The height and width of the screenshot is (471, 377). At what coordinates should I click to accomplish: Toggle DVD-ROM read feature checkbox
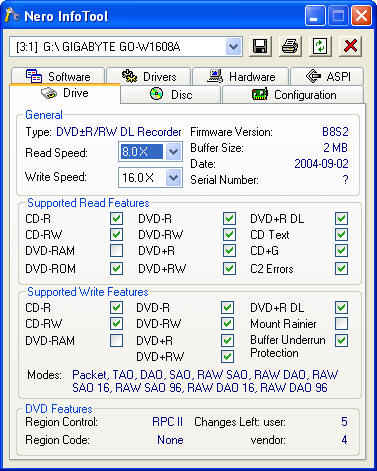coord(116,268)
